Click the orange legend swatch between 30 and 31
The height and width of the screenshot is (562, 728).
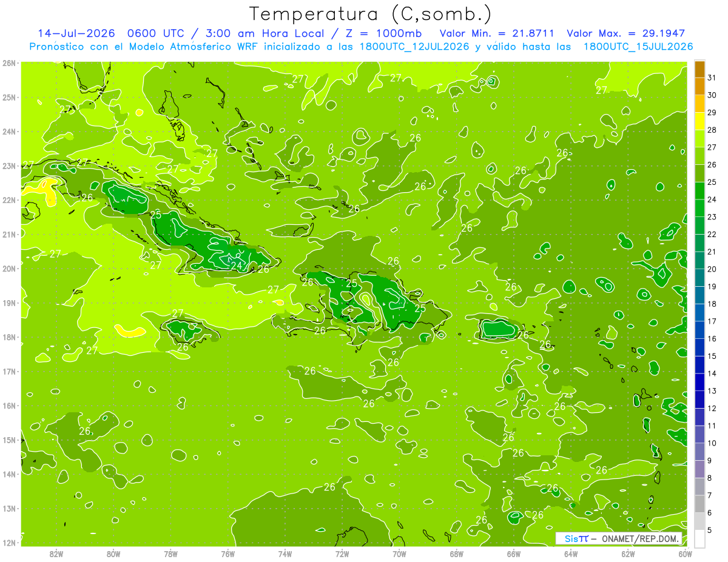[699, 87]
